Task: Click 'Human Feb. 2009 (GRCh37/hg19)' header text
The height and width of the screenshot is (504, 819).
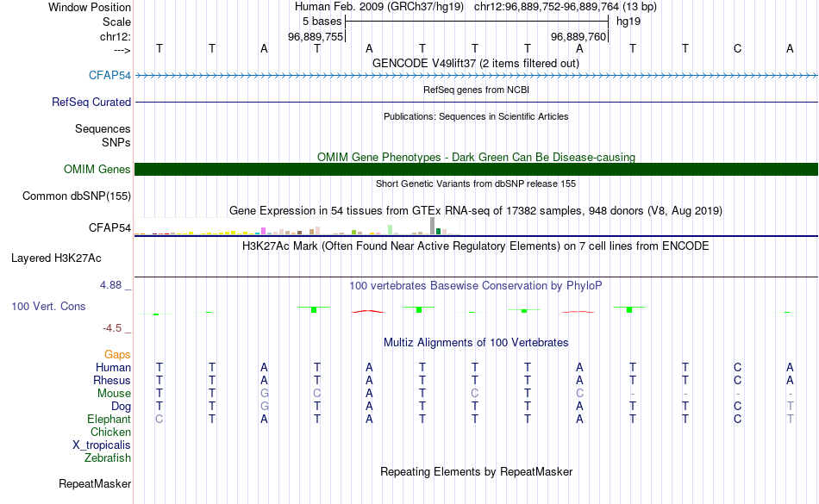Action: pos(379,7)
